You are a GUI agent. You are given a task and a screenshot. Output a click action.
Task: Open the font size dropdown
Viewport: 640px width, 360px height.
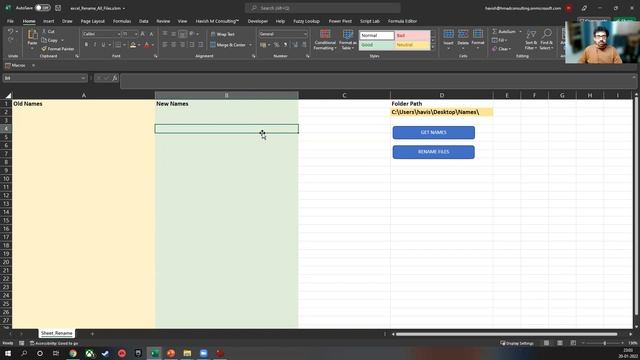[x=136, y=34]
